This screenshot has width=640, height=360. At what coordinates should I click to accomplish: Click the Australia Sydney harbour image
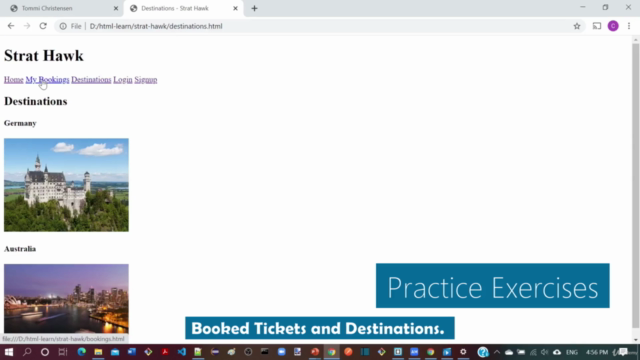66,298
